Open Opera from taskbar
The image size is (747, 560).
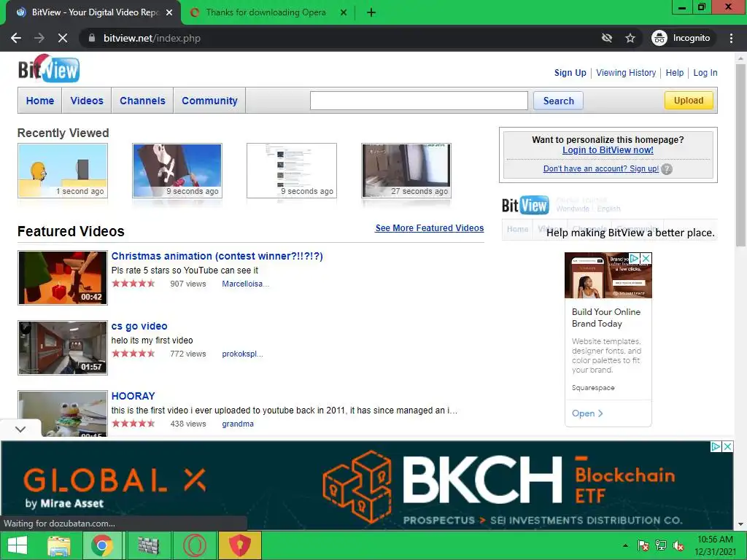(x=194, y=545)
